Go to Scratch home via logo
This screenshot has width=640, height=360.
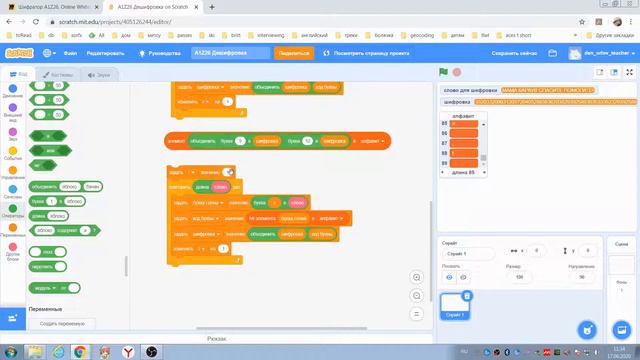19,53
